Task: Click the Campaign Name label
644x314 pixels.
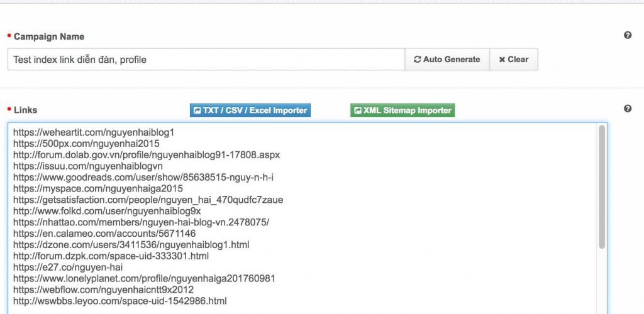Action: point(49,36)
